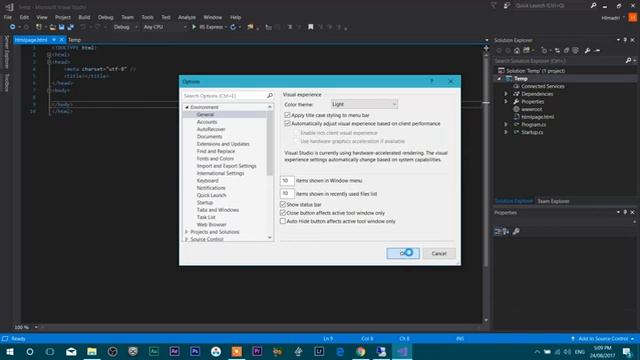The width and height of the screenshot is (640, 360).
Task: Open Chrome from the taskbar
Action: coord(360,351)
